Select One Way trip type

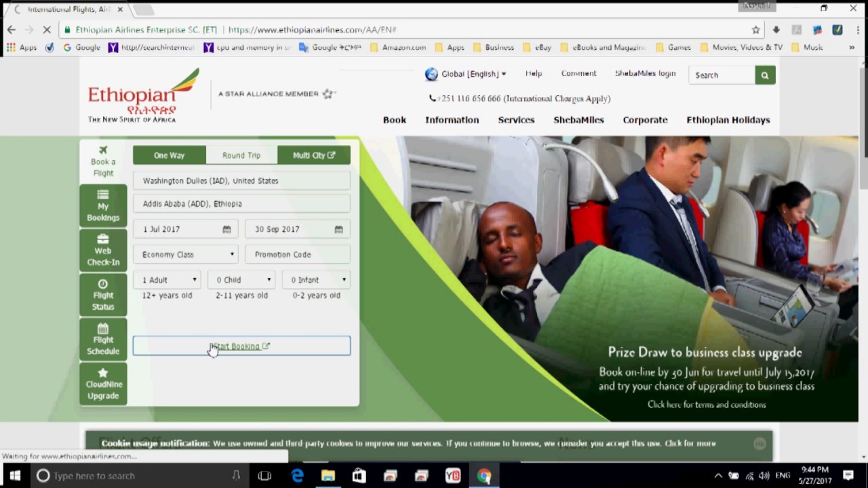[x=169, y=155]
